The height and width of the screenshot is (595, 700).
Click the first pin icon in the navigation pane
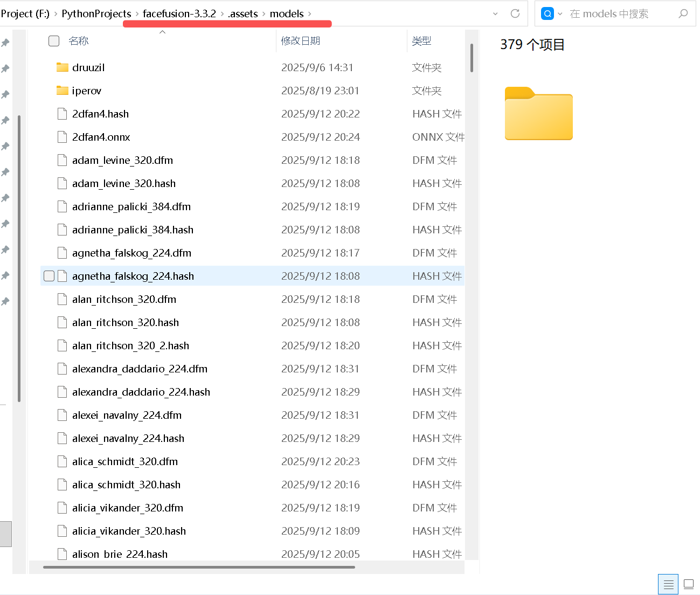coord(5,43)
